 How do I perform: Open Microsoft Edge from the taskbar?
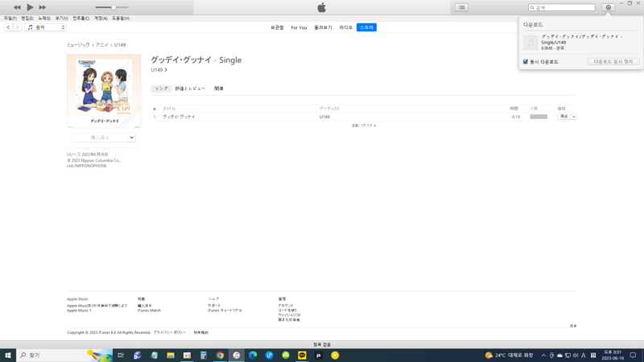(253, 355)
